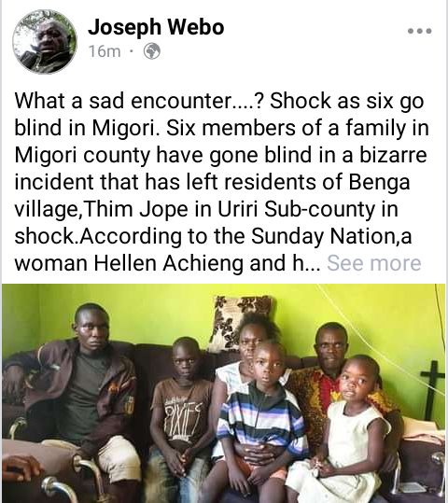
Task: Click the public globe privacy icon
Action: [x=152, y=51]
